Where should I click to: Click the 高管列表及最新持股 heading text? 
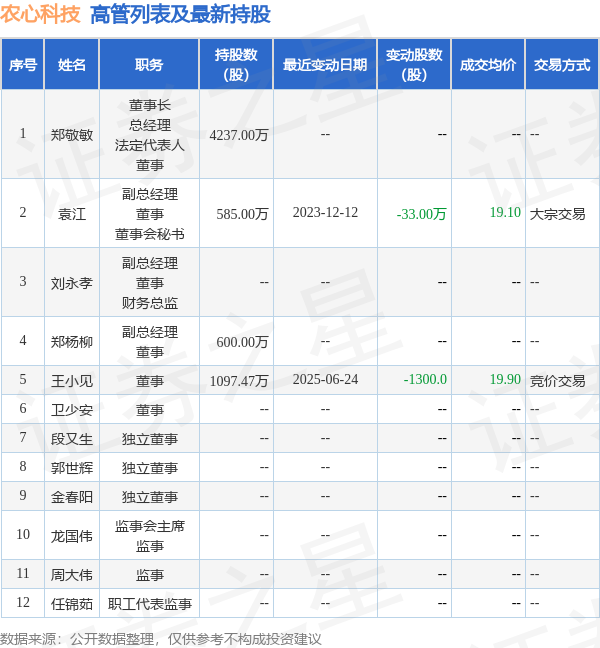pyautogui.click(x=180, y=14)
